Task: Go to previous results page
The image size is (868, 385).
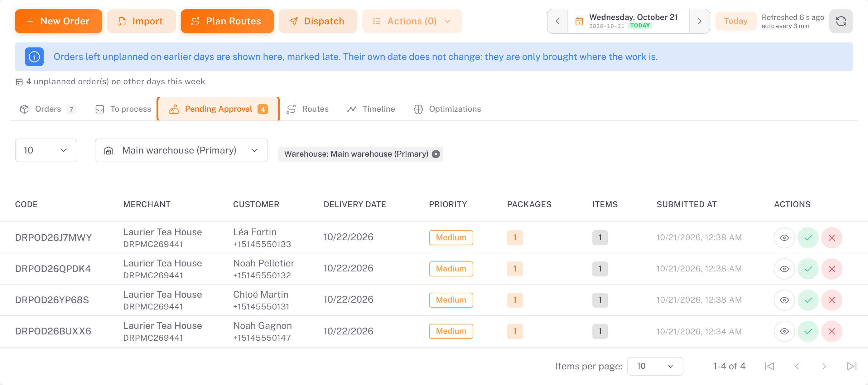Action: [x=797, y=366]
